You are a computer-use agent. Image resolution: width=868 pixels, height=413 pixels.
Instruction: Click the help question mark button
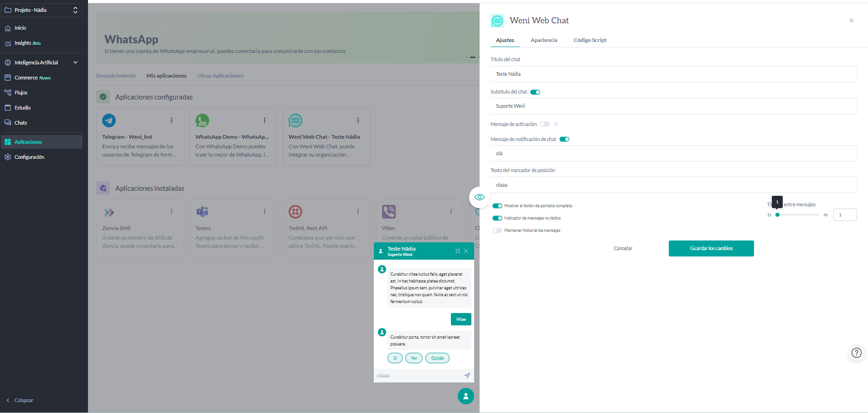[857, 353]
